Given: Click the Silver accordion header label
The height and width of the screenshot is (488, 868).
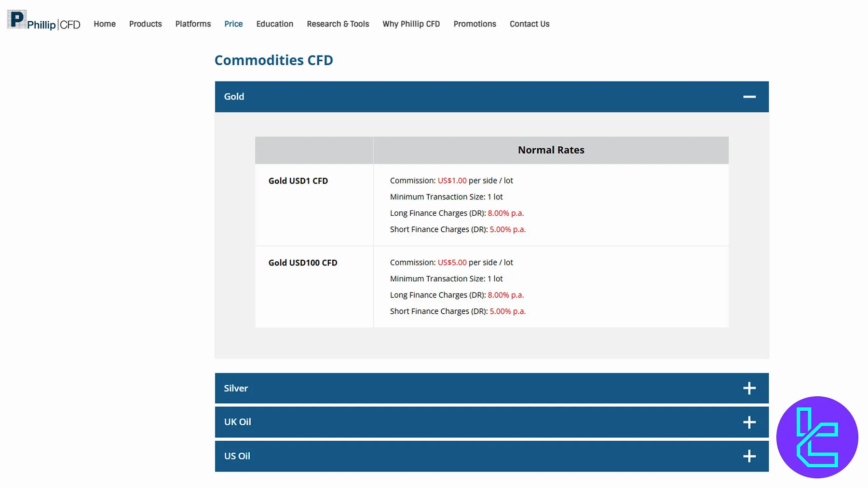Looking at the screenshot, I should click(x=236, y=388).
